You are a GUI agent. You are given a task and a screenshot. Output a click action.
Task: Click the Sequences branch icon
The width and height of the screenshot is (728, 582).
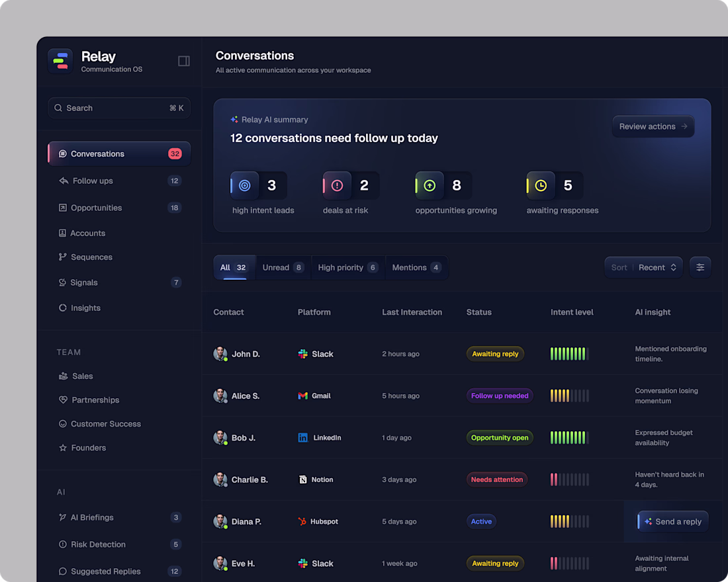63,257
